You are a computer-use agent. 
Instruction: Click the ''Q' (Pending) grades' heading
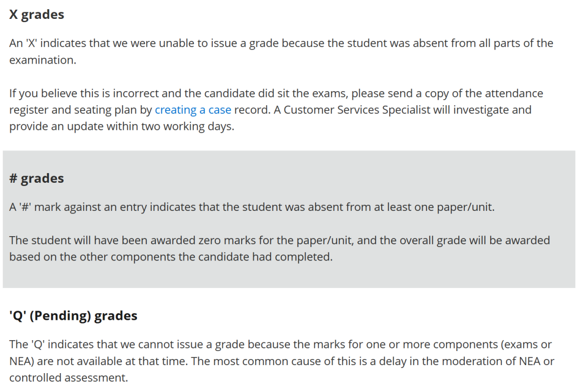point(73,315)
